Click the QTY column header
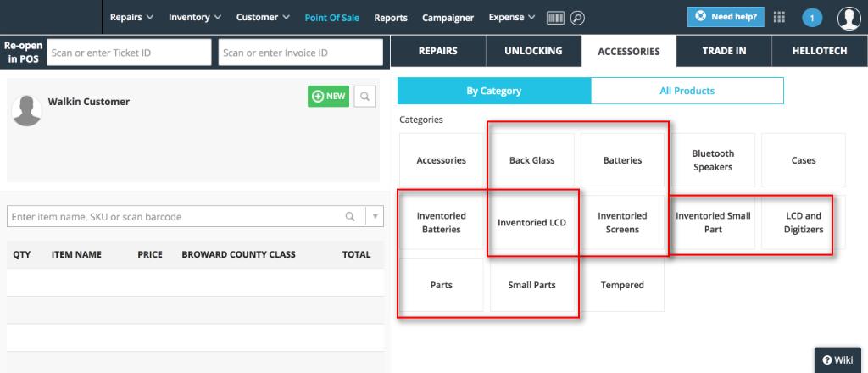 point(21,254)
